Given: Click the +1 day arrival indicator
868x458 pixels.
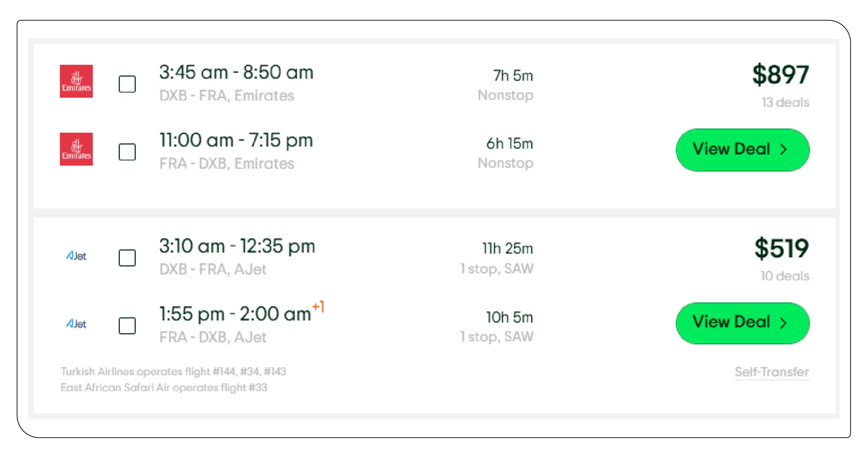Looking at the screenshot, I should [x=318, y=307].
